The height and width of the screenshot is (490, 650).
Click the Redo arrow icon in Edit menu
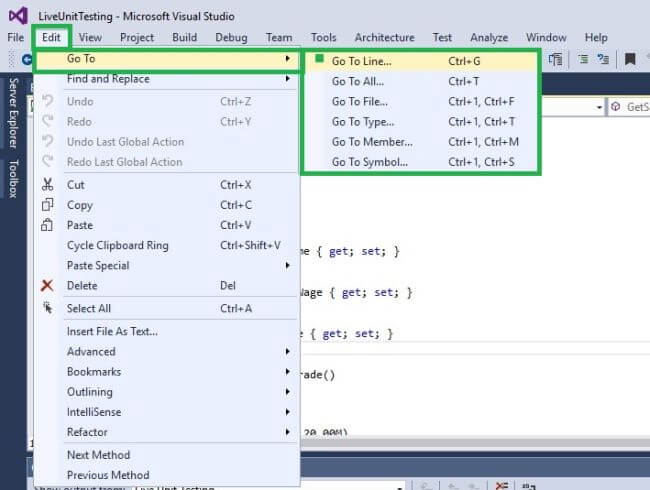click(48, 121)
